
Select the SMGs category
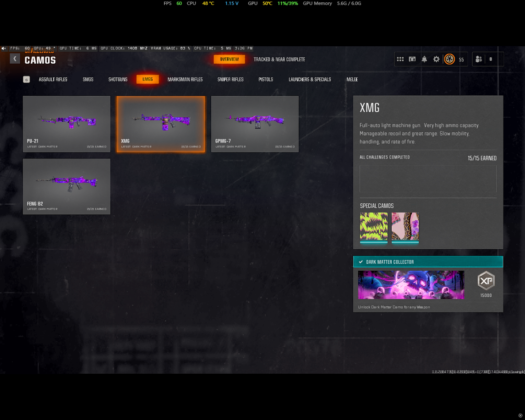88,79
